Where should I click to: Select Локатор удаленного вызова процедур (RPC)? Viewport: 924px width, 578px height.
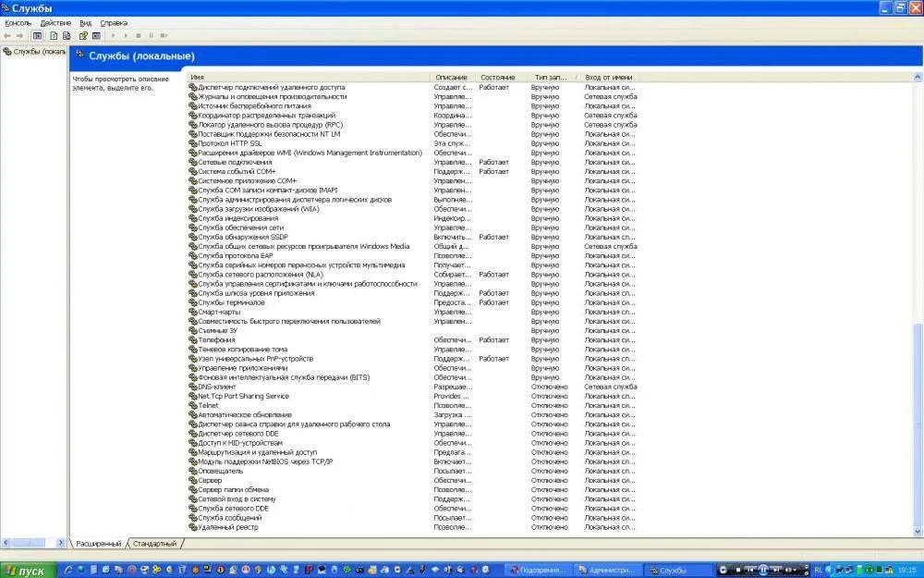coord(270,125)
